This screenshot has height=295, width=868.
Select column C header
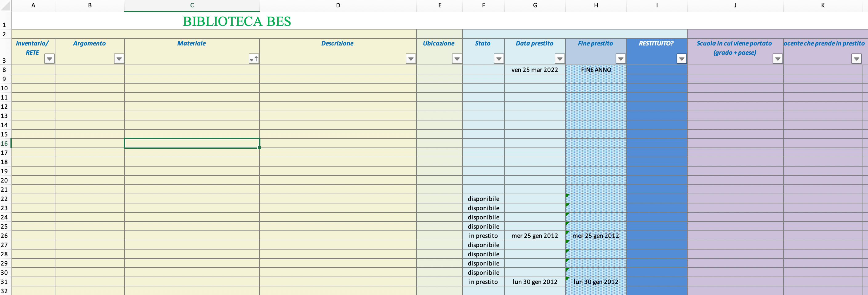pyautogui.click(x=192, y=6)
